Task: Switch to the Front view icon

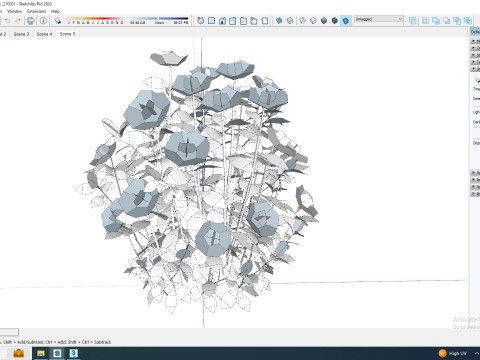Action: tap(222, 21)
